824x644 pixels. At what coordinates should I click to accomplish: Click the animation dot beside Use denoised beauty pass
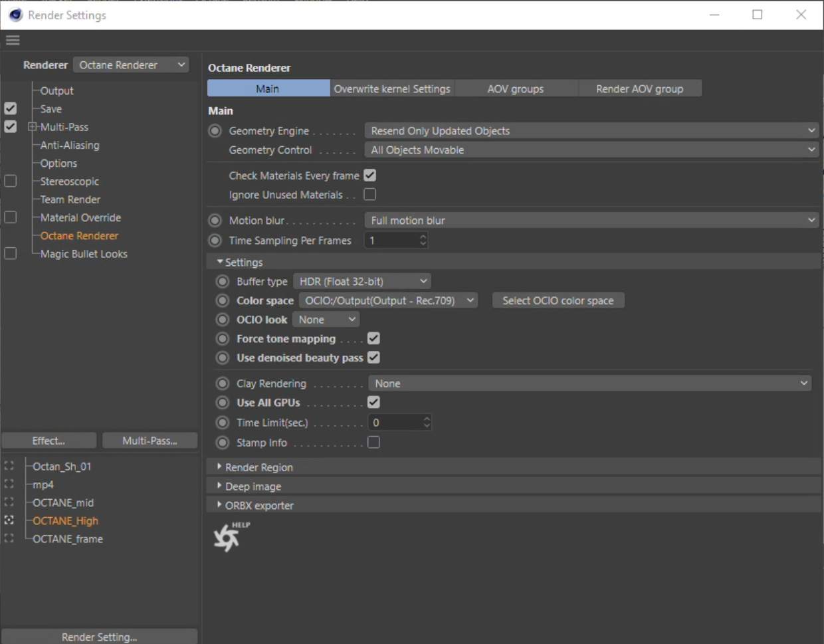223,358
